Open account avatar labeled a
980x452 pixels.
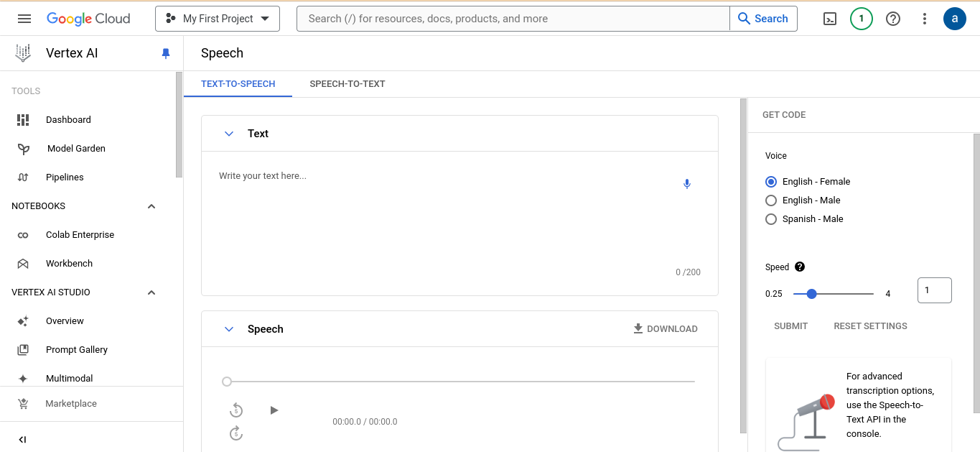point(955,19)
